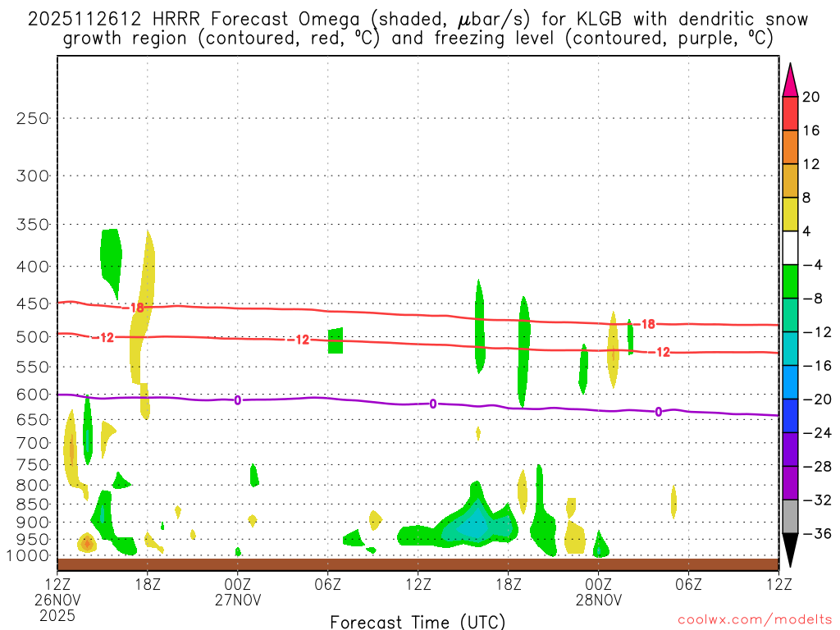Click the green square patch at 500 mb near 06Z
Screen dimensions: 840x630
336,340
